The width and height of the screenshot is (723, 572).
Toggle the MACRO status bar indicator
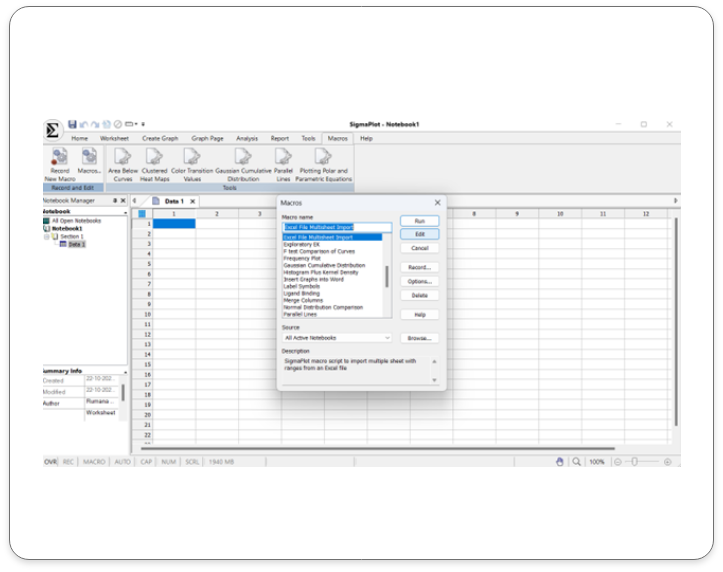tap(94, 462)
